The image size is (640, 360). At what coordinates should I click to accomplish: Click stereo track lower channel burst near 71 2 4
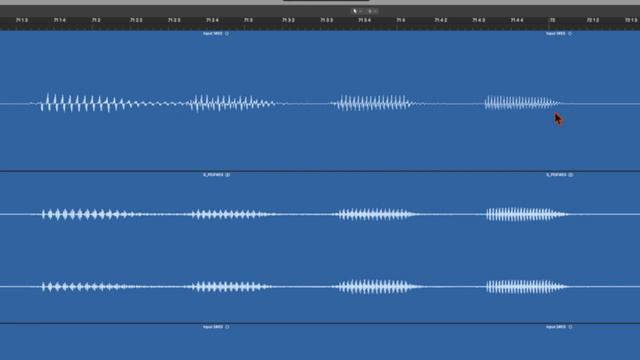pos(231,287)
